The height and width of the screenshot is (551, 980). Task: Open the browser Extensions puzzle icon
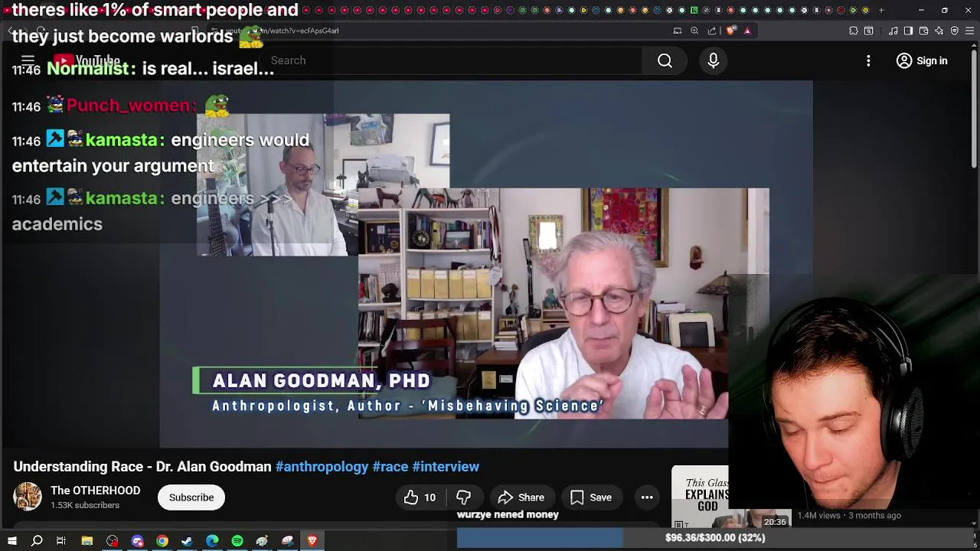pyautogui.click(x=854, y=31)
